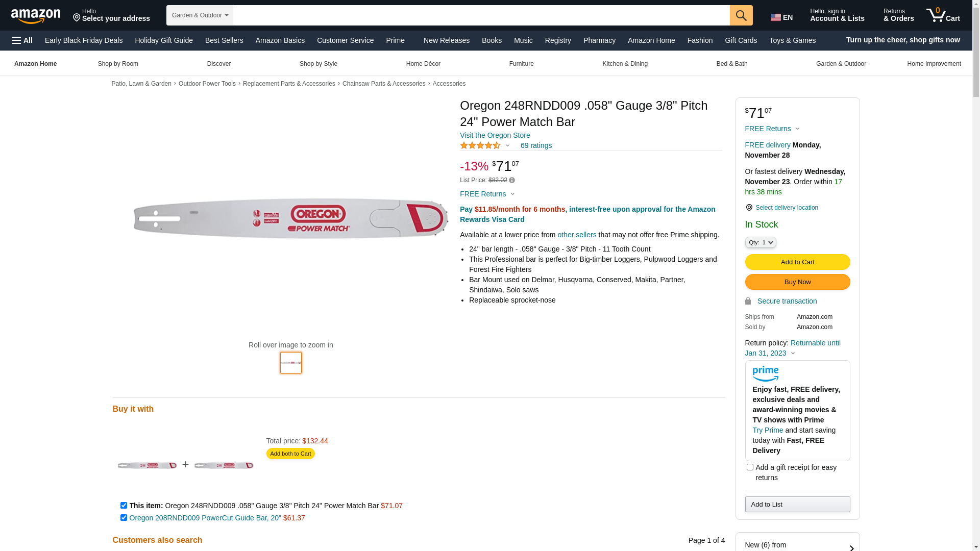
Task: Uncheck the Oregon 208RNDD009 PowerCut checkbox
Action: click(x=124, y=518)
